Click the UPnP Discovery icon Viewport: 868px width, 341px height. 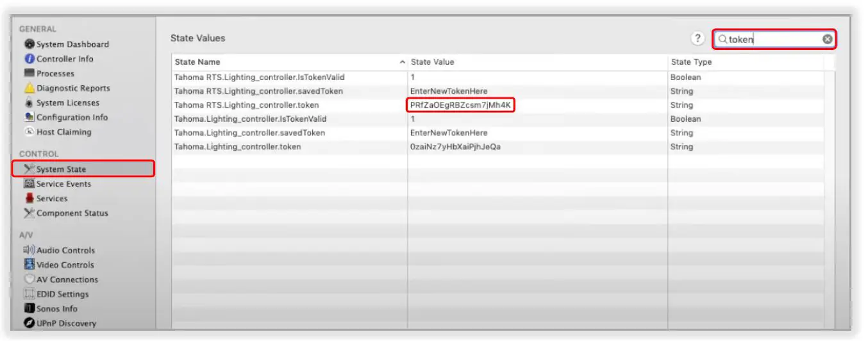click(x=29, y=324)
